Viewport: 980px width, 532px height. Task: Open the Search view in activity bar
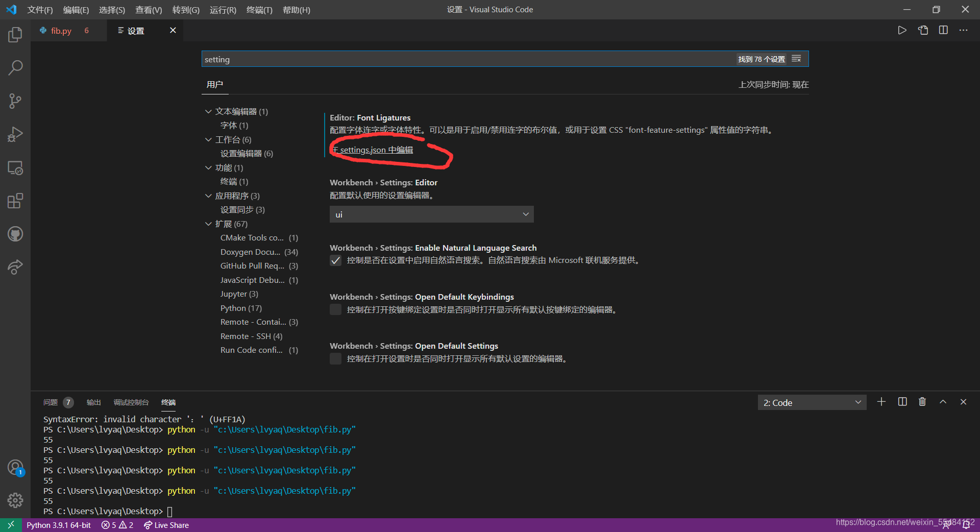[15, 68]
